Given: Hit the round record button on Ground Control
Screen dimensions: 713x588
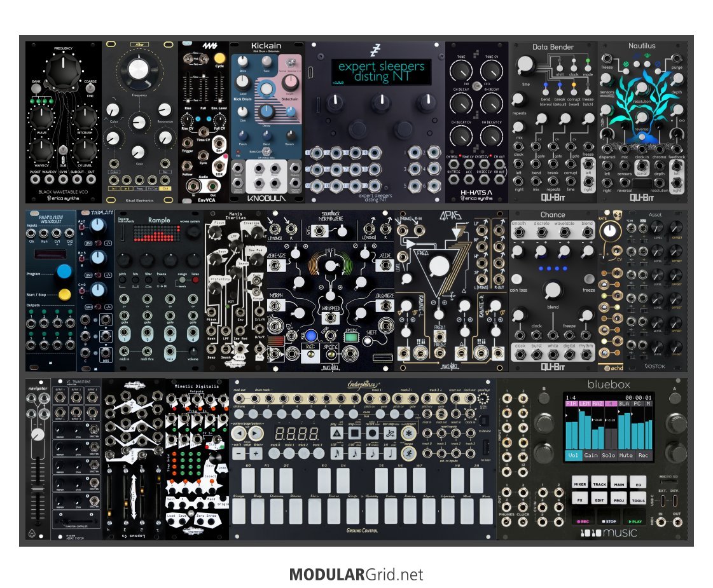Looking at the screenshot, I should tap(373, 434).
